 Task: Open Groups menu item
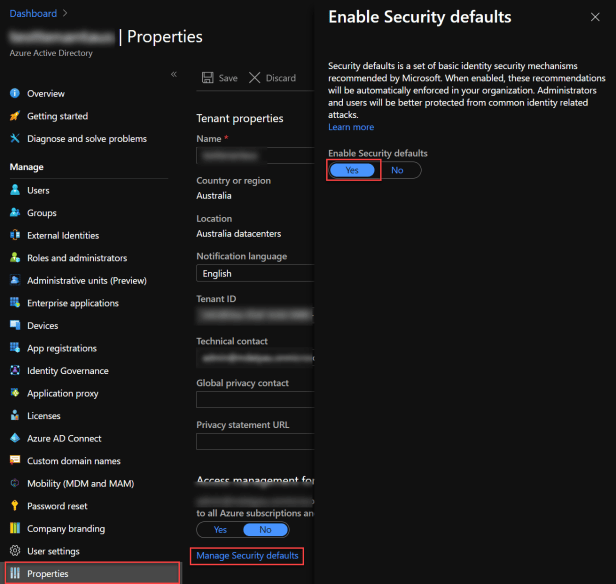(42, 213)
